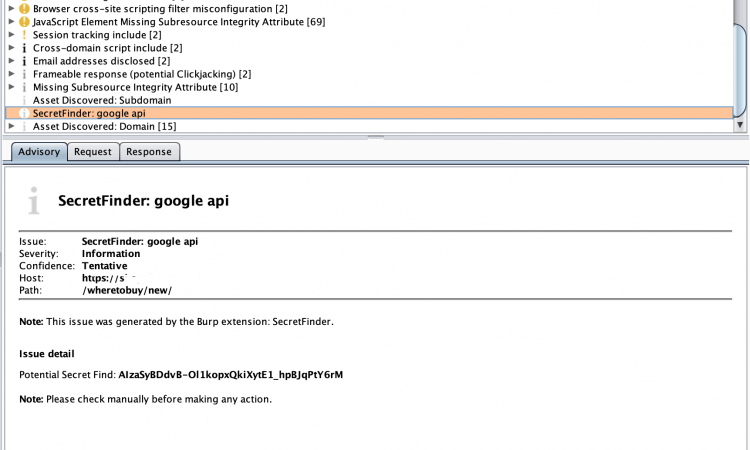Select Frameable response (potential Clickjacking) issue

142,74
